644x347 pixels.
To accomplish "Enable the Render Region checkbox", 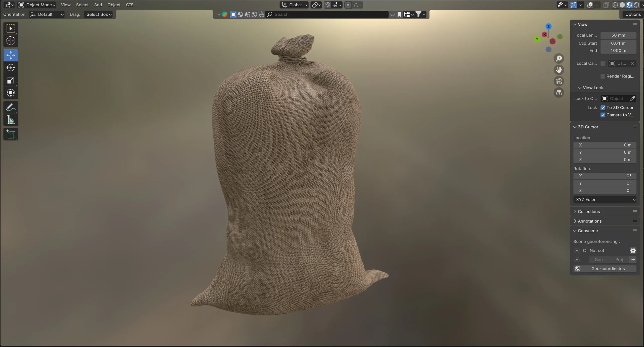I will tap(603, 76).
